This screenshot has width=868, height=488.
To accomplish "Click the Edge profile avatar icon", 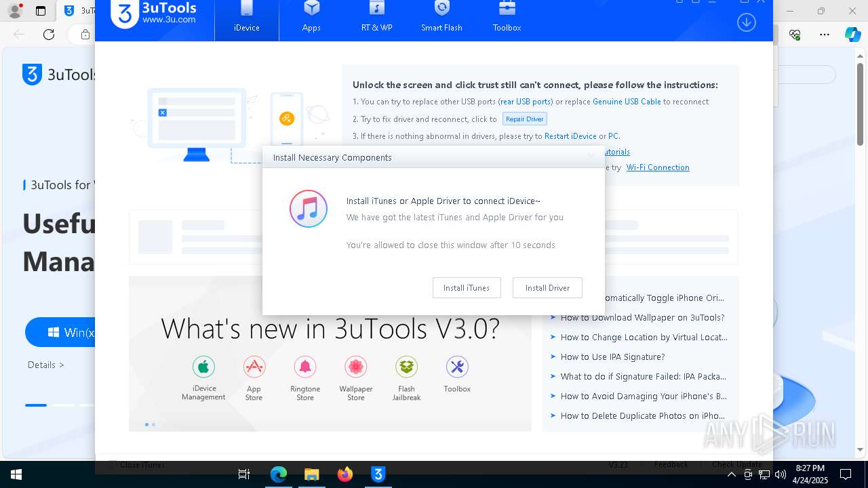I will 15,11.
